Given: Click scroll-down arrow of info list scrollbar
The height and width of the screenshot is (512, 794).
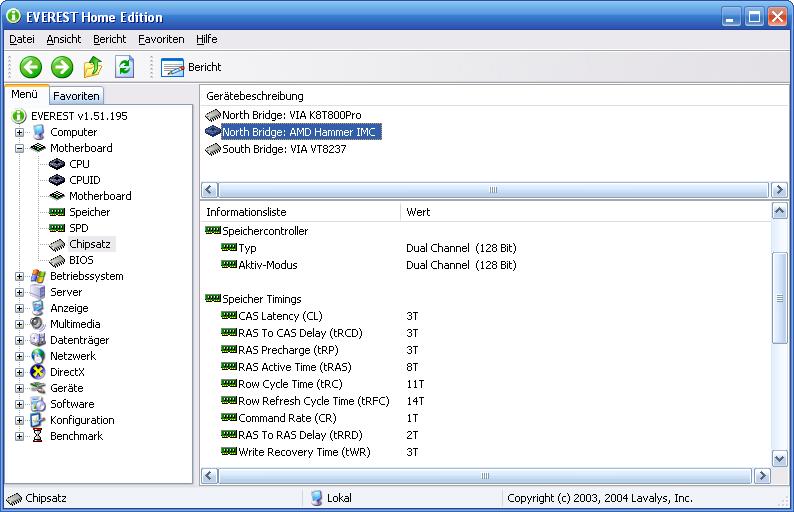Looking at the screenshot, I should [779, 459].
